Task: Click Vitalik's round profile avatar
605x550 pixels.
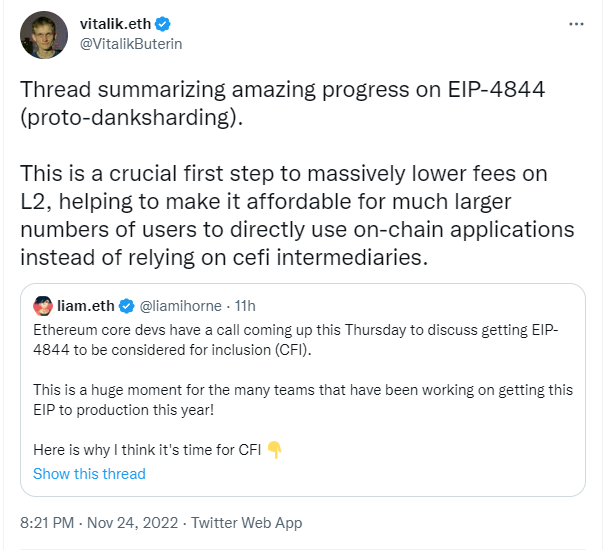Action: coord(44,35)
